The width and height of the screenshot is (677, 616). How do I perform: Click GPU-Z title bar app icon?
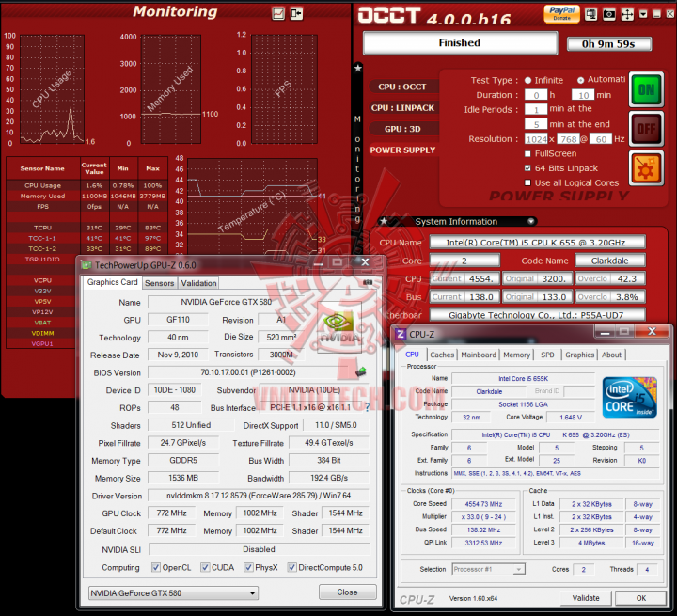coord(87,265)
